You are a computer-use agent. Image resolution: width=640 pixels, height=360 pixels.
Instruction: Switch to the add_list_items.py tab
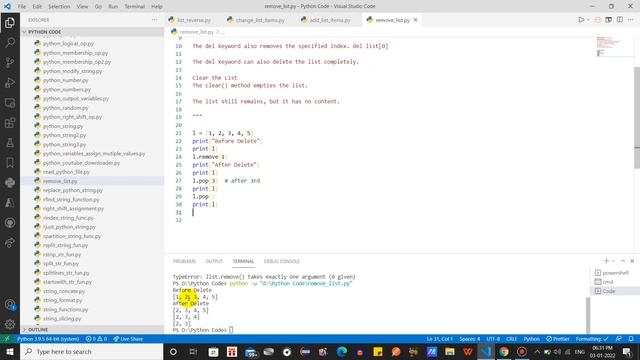click(329, 20)
